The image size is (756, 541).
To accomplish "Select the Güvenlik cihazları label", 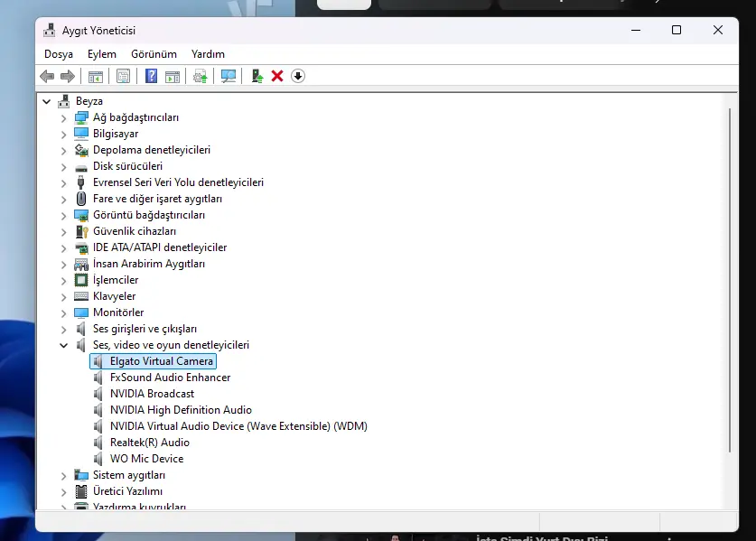I will tap(135, 231).
